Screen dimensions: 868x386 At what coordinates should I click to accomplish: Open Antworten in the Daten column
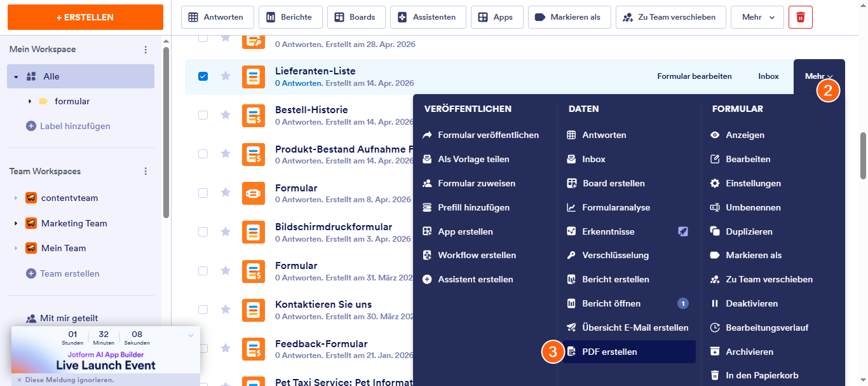pyautogui.click(x=597, y=135)
